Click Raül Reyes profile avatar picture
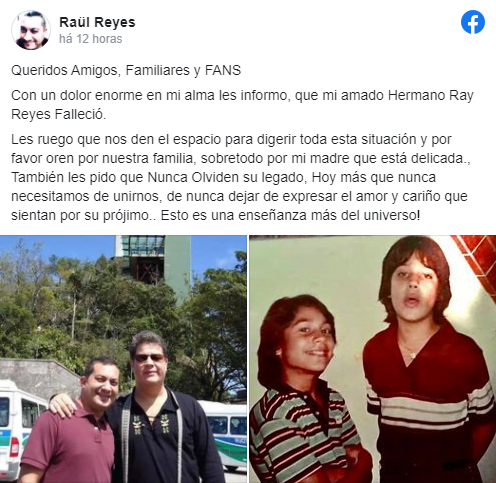This screenshot has height=483, width=496. (31, 30)
